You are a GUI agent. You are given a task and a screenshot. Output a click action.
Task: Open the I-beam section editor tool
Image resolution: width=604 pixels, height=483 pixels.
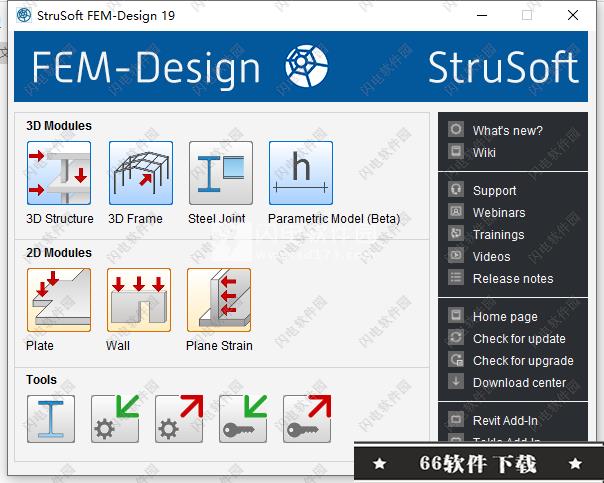pos(51,419)
